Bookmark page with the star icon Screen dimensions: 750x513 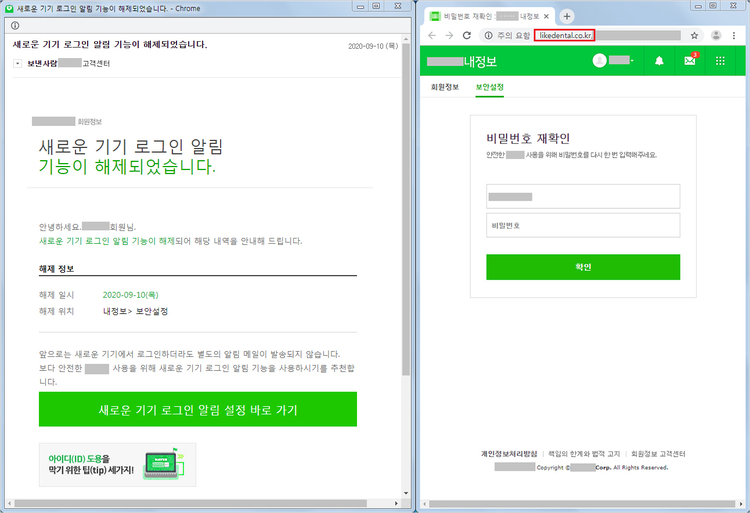click(694, 35)
